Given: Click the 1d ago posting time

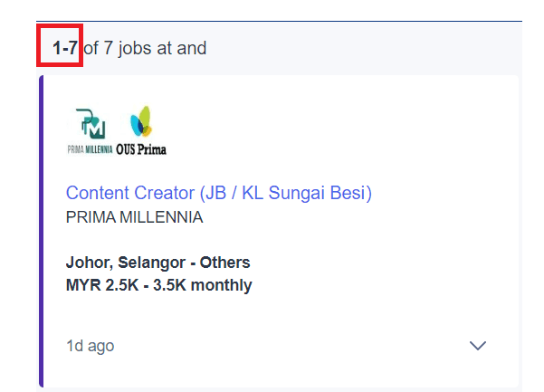Looking at the screenshot, I should [x=91, y=346].
